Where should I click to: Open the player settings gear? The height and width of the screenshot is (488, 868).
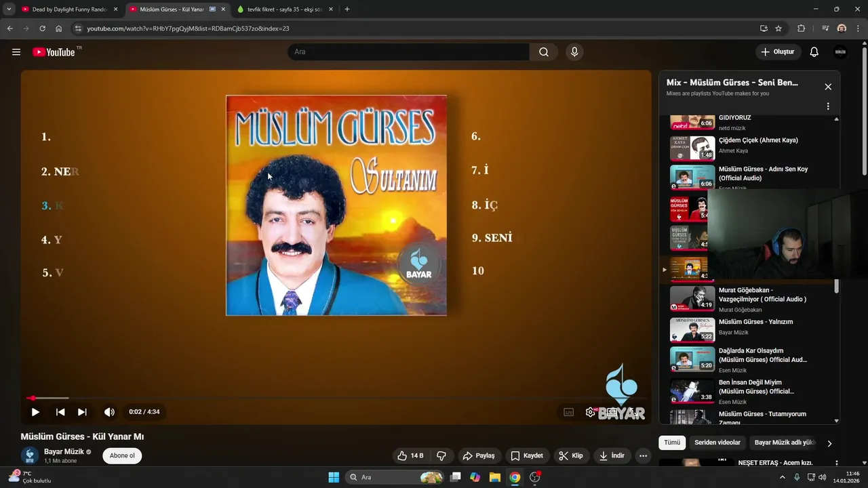click(591, 412)
